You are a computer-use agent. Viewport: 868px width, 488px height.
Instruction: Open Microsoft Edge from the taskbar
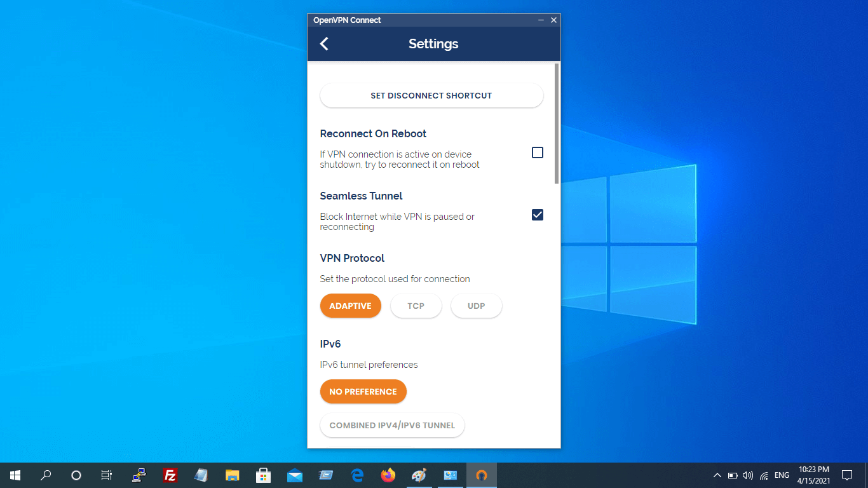(357, 475)
